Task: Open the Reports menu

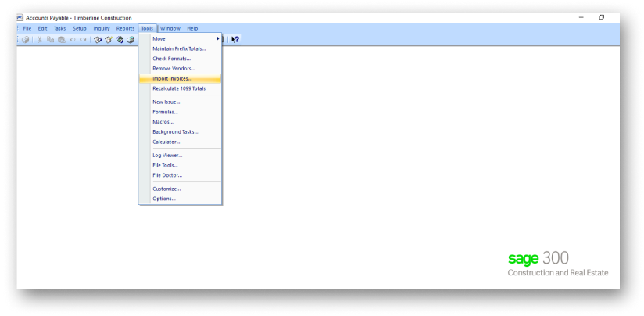Action: (125, 28)
